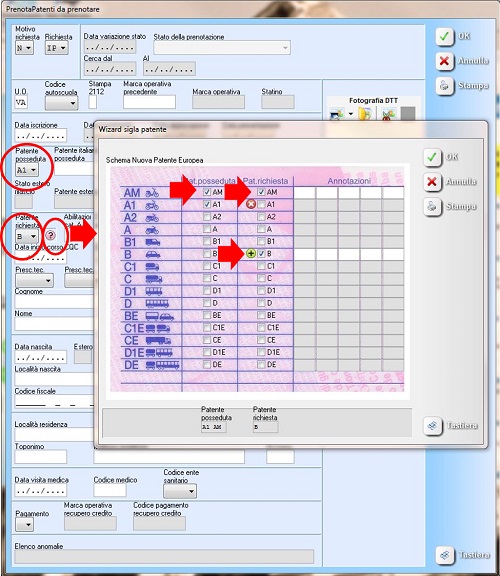Check A2 in Pat.richiesta column
Viewport: 500px width, 576px height.
pyautogui.click(x=261, y=217)
